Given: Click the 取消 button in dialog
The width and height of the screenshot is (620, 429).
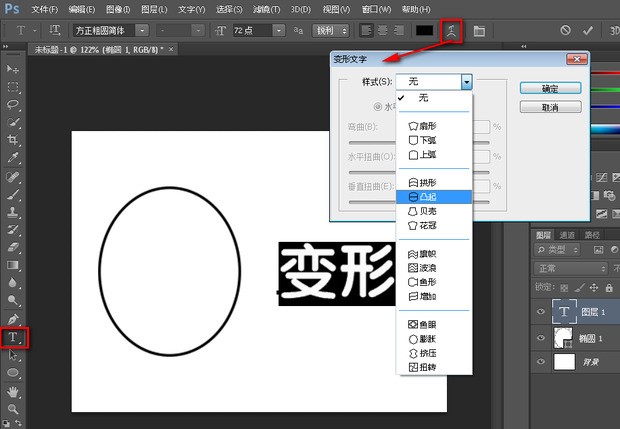Looking at the screenshot, I should [x=548, y=107].
